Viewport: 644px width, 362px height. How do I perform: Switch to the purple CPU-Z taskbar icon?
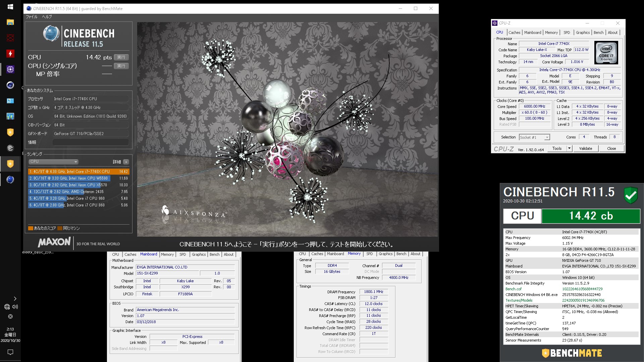pyautogui.click(x=10, y=69)
